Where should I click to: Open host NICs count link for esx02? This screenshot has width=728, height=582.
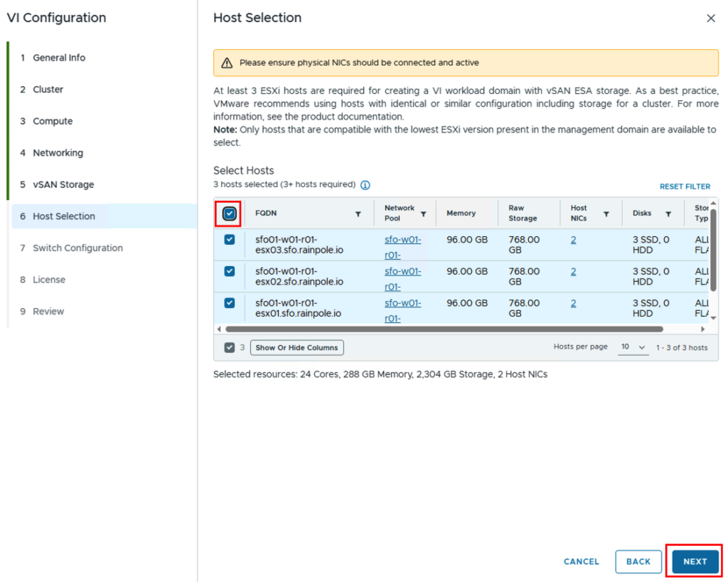574,271
